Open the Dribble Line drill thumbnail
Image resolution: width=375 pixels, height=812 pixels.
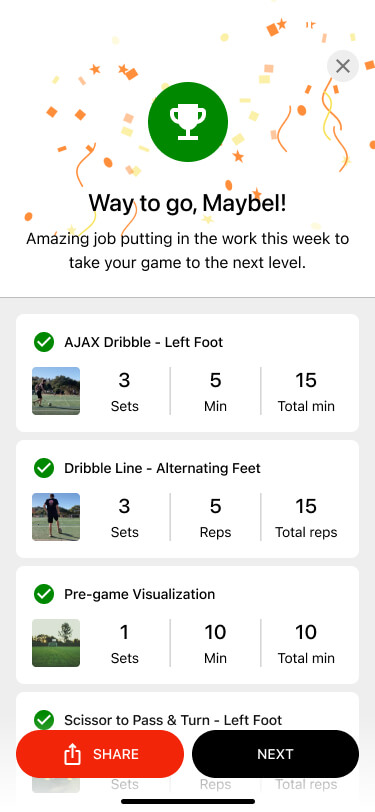[56, 517]
